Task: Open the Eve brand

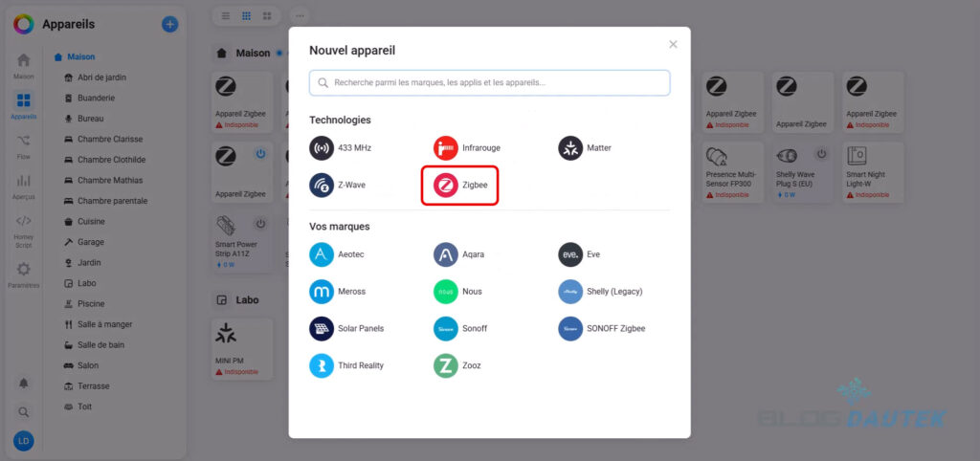Action: tap(579, 254)
